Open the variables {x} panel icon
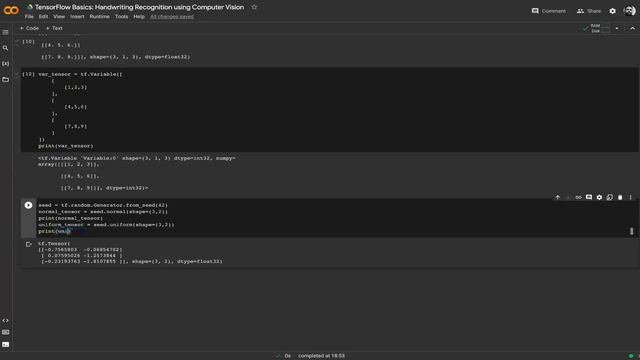 pos(5,64)
